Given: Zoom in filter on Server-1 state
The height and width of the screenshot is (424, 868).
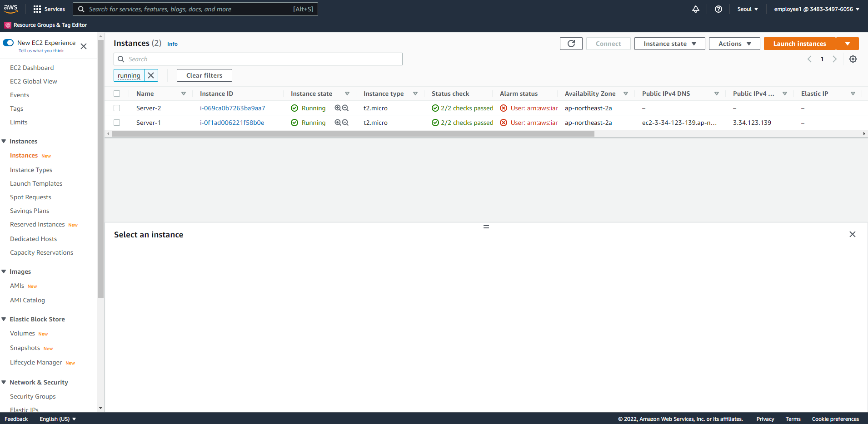Looking at the screenshot, I should click(338, 123).
